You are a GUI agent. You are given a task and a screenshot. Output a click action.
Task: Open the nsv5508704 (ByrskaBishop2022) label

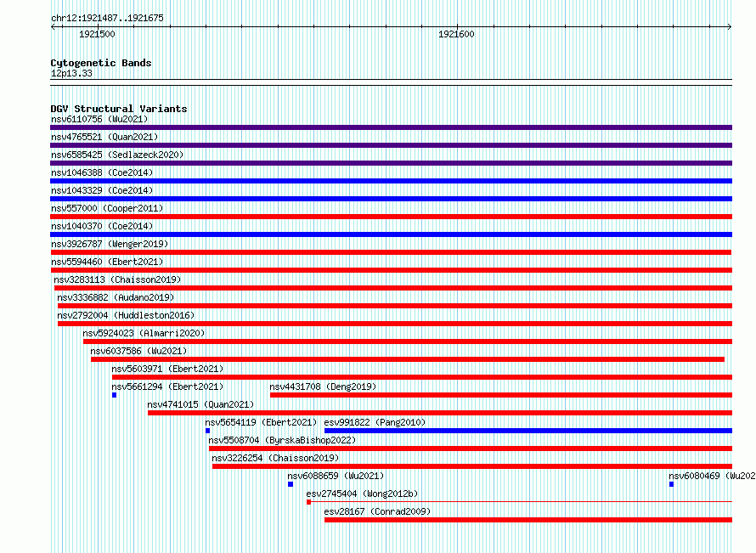tap(282, 440)
